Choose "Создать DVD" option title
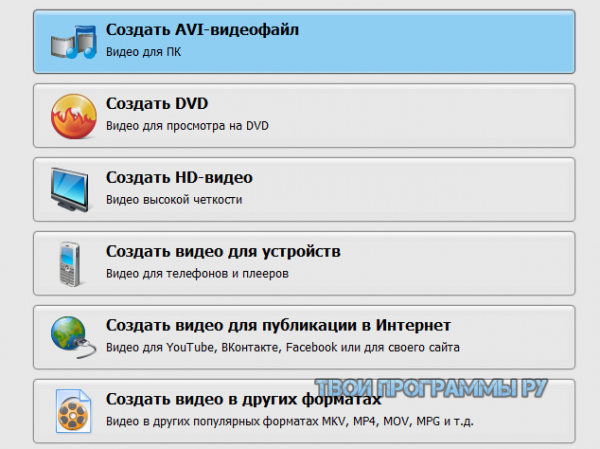The image size is (600, 449). (x=157, y=104)
